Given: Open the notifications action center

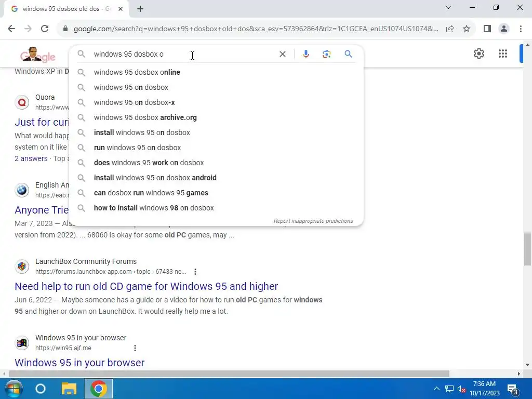Looking at the screenshot, I should click(513, 389).
